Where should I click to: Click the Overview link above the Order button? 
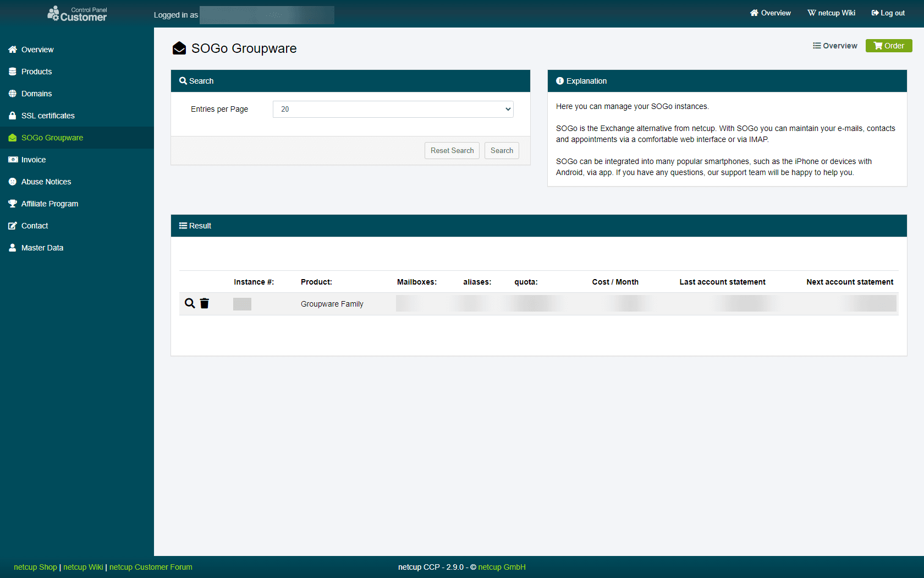835,46
